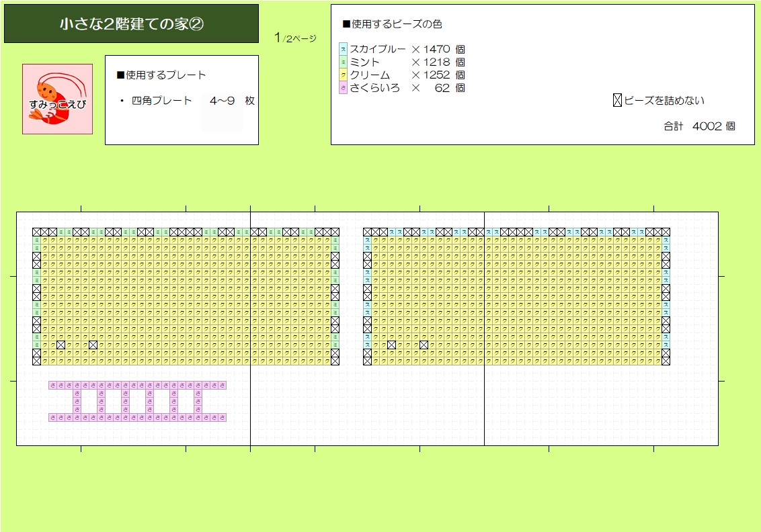This screenshot has height=532, width=761.
Task: Click the heading ■使用するプレート
Action: pos(161,75)
